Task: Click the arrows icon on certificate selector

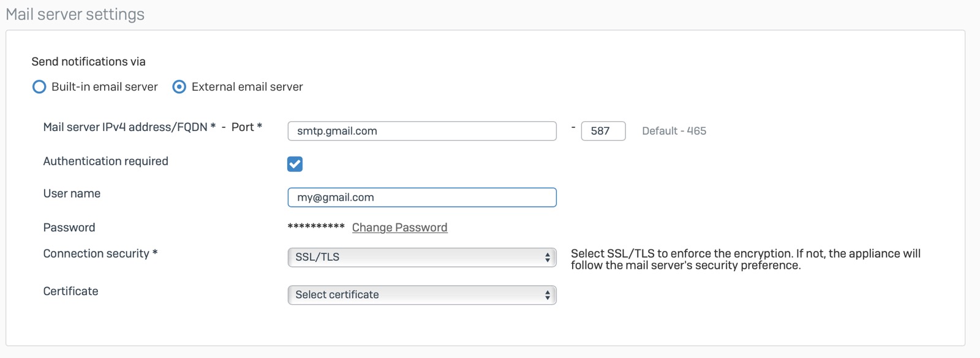Action: [548, 295]
